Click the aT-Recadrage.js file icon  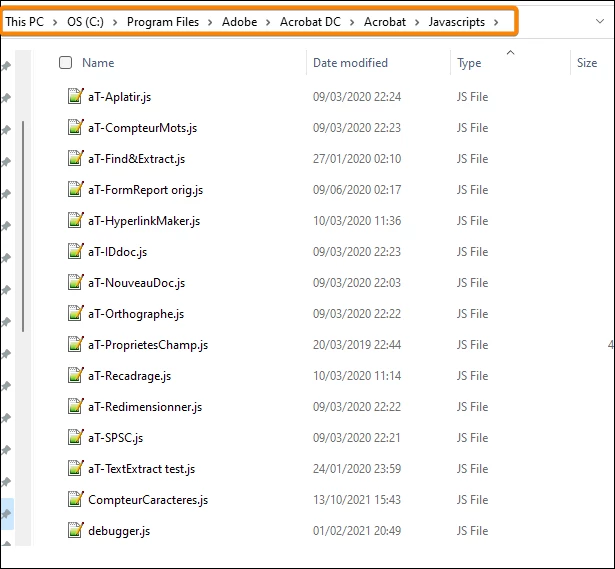click(x=75, y=375)
